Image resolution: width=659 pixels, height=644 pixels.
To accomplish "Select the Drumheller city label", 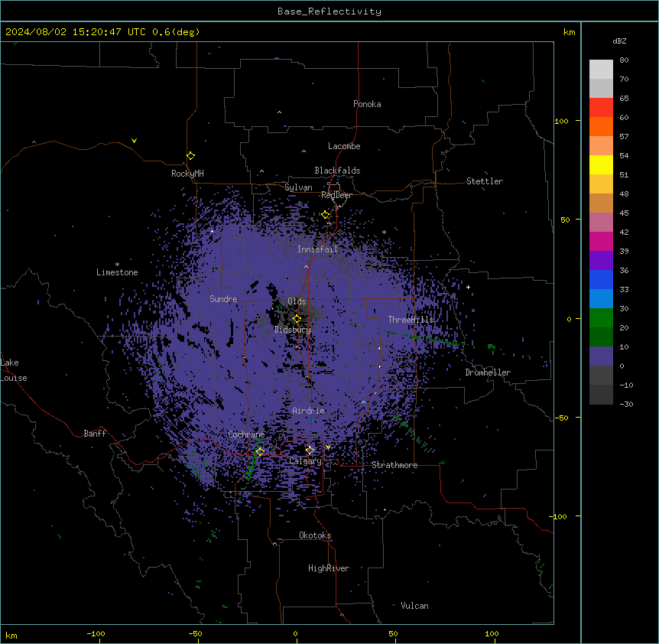I will click(x=488, y=372).
